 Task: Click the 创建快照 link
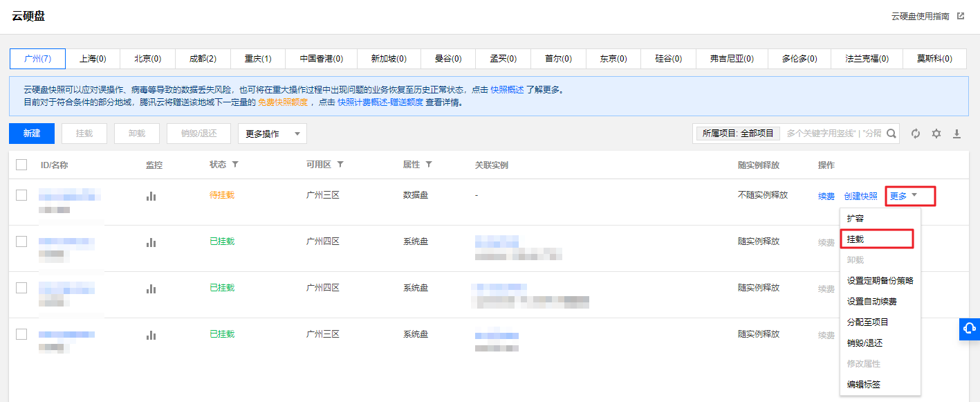(860, 196)
